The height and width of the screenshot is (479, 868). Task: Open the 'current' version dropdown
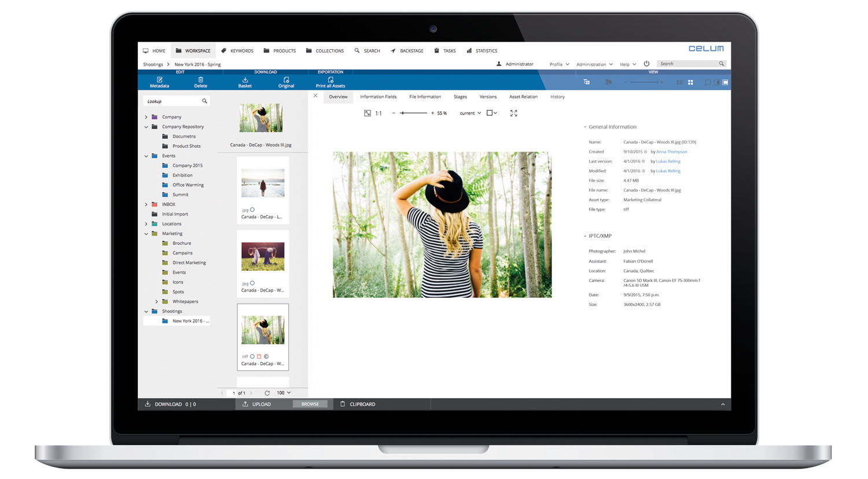[x=470, y=113]
